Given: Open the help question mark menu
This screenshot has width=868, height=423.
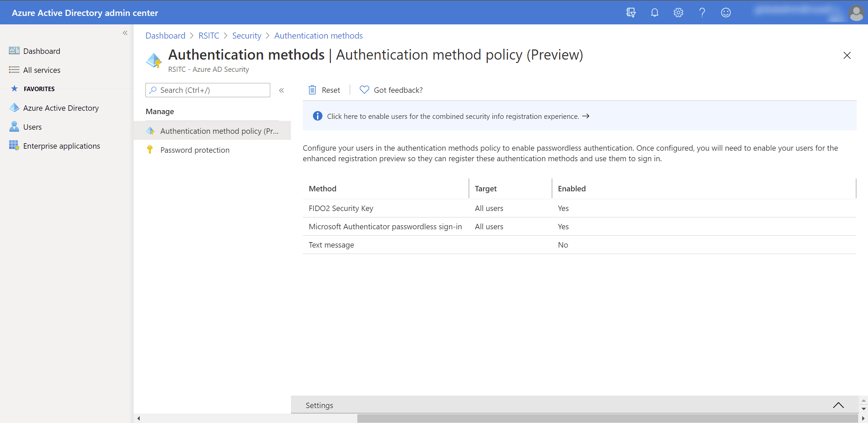Looking at the screenshot, I should (x=702, y=12).
